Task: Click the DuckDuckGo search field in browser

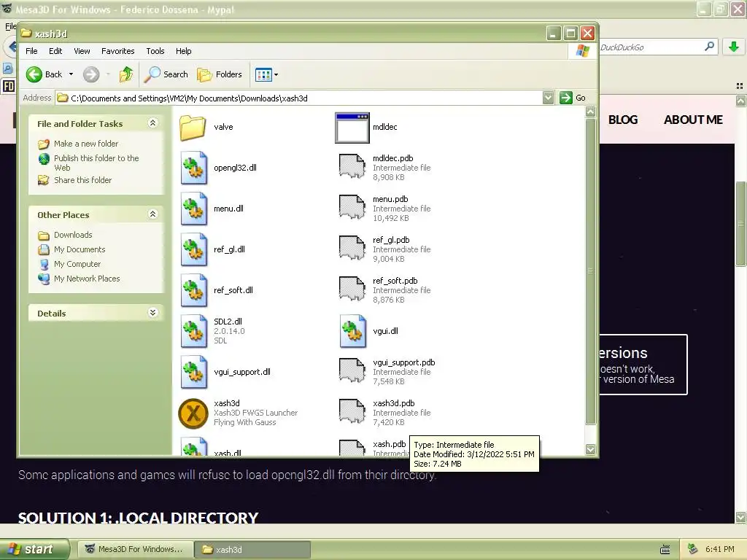Action: pos(650,47)
